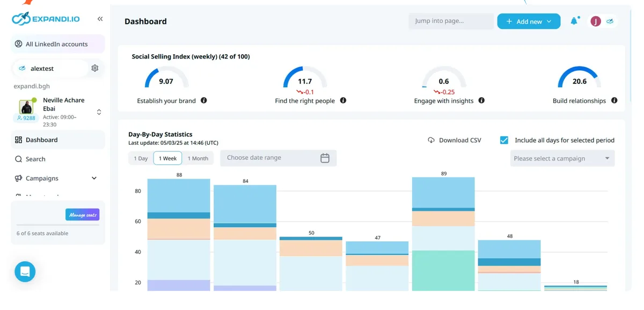Open the Add new dropdown arrow
644x310 pixels.
tap(549, 21)
